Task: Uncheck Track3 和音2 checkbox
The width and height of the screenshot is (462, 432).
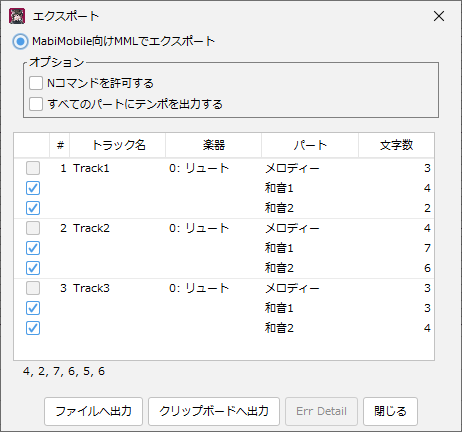Action: pyautogui.click(x=33, y=328)
